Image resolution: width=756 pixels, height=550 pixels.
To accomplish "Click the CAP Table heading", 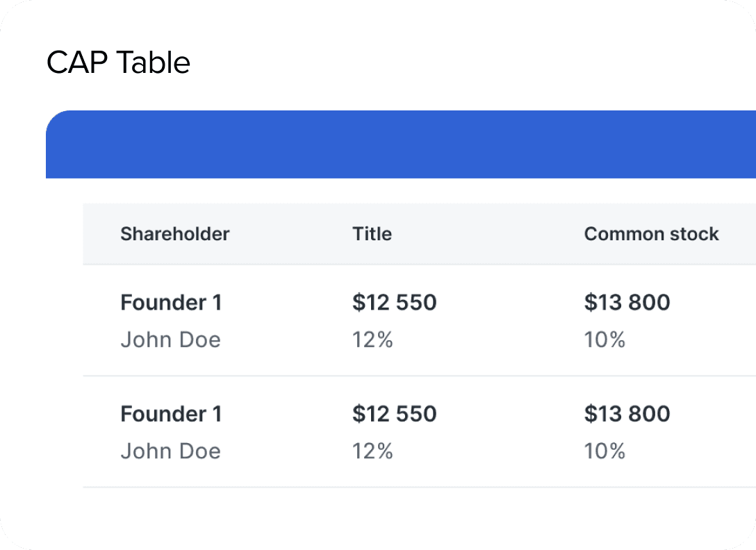I will (x=118, y=63).
